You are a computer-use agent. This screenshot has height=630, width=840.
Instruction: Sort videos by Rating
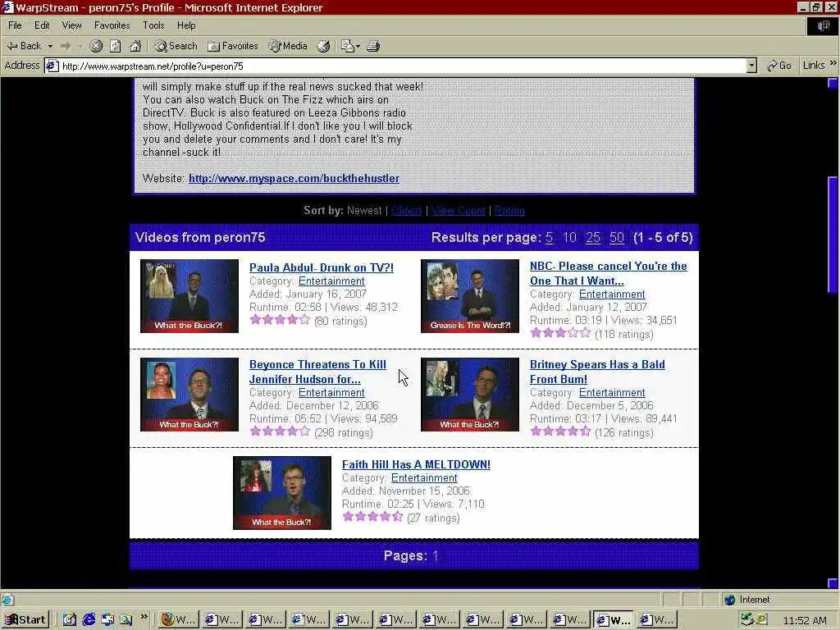click(509, 211)
